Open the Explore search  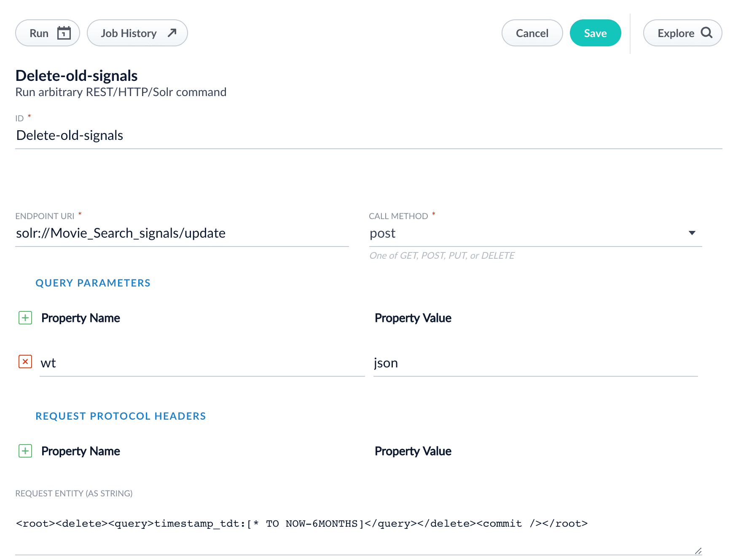click(682, 33)
